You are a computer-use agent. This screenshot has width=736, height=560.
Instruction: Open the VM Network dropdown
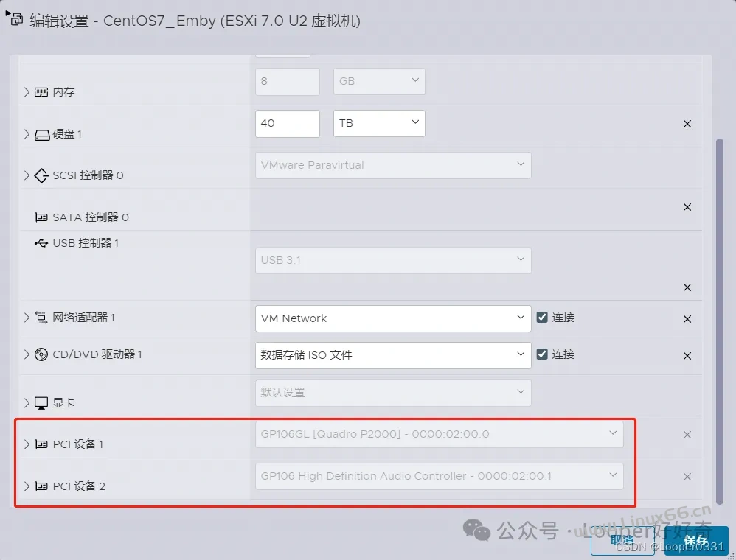[393, 318]
